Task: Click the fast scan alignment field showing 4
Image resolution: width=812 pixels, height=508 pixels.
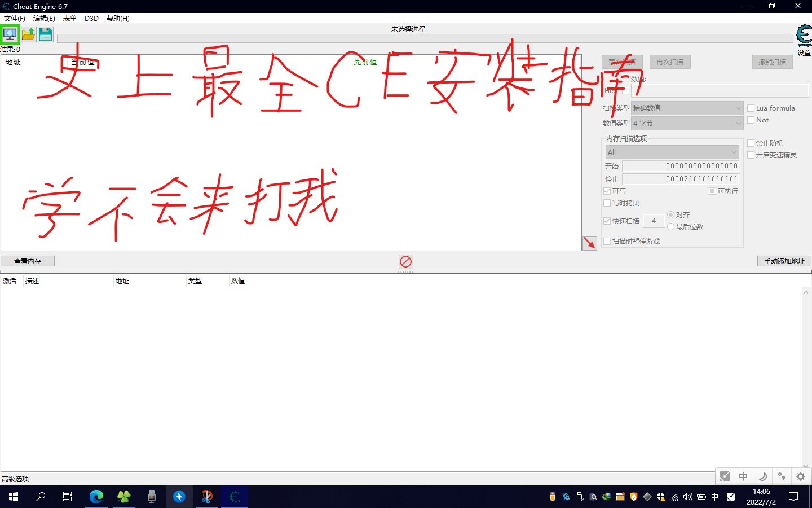Action: click(x=654, y=221)
